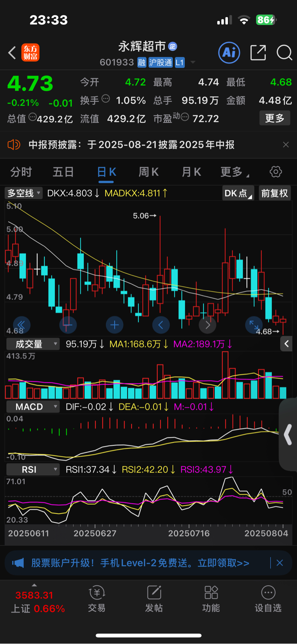Tap the MADKX:4.811 value
The width and height of the screenshot is (297, 644).
136,193
